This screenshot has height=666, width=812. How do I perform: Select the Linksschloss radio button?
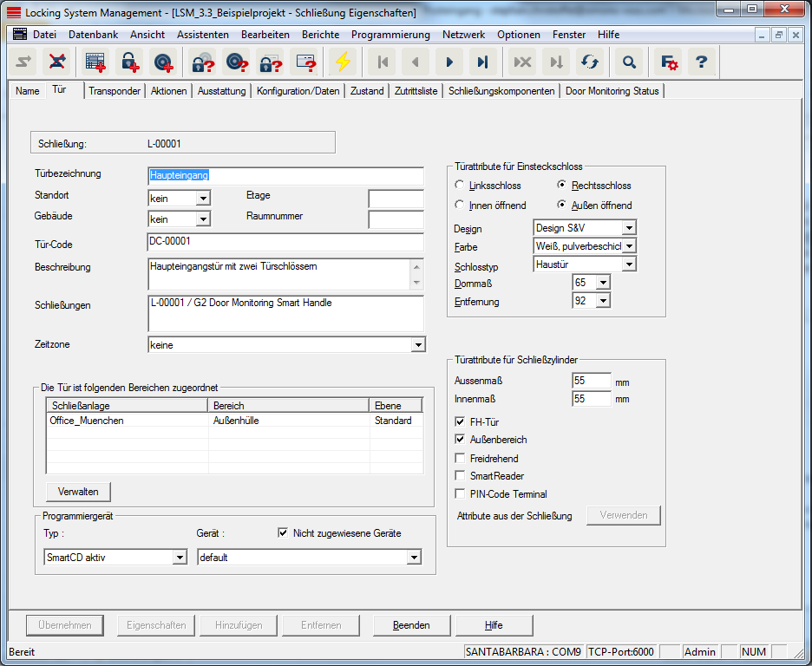pyautogui.click(x=460, y=186)
